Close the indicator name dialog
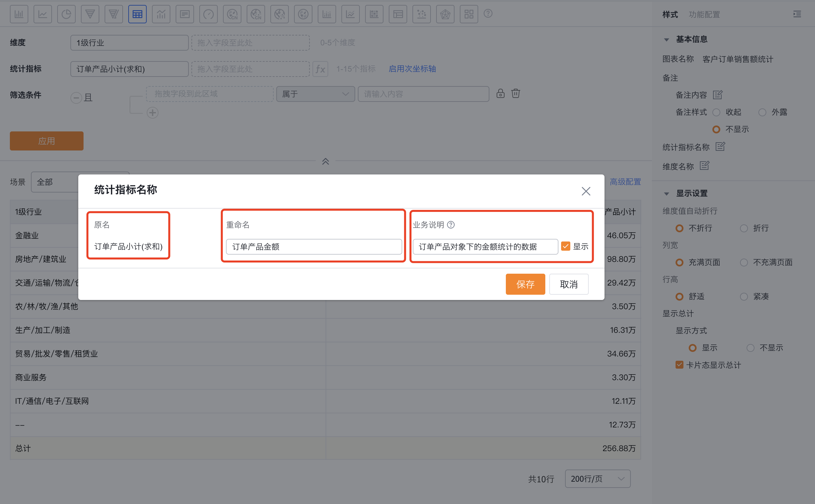Image resolution: width=815 pixels, height=504 pixels. pos(586,191)
